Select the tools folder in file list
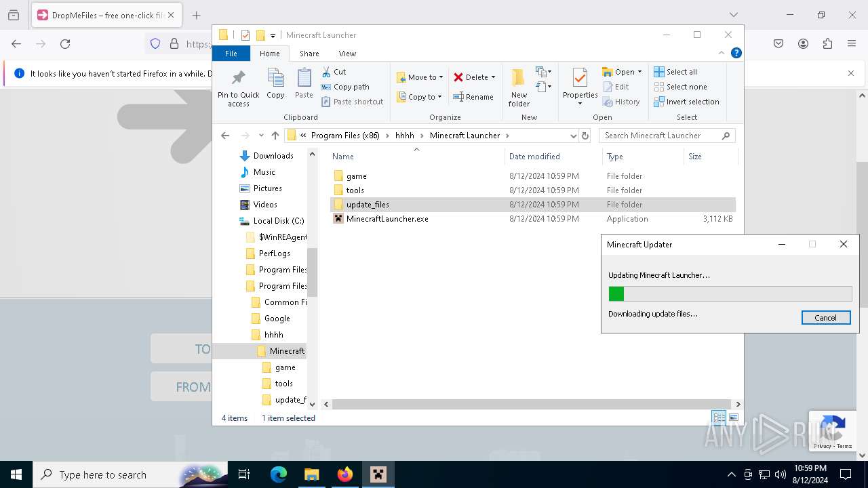 click(x=355, y=190)
